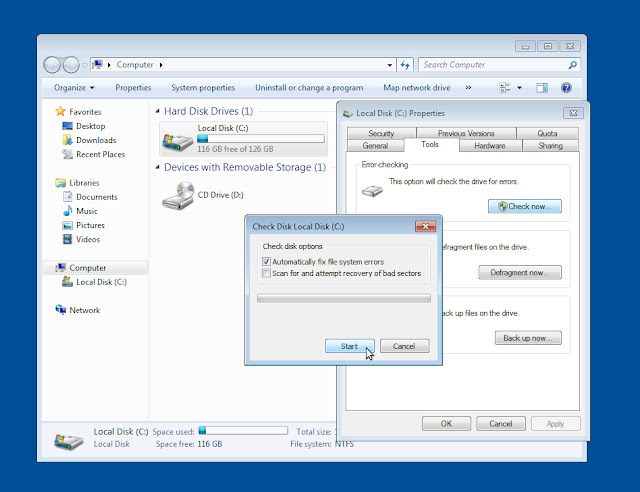Click the Desktop icon in sidebar
The height and width of the screenshot is (492, 640).
pos(67,126)
